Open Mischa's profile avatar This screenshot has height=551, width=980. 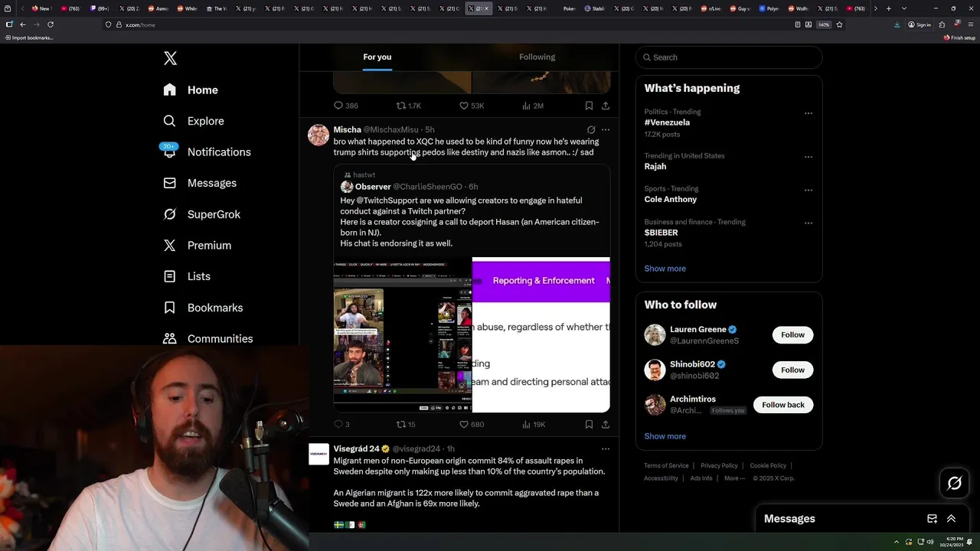318,135
